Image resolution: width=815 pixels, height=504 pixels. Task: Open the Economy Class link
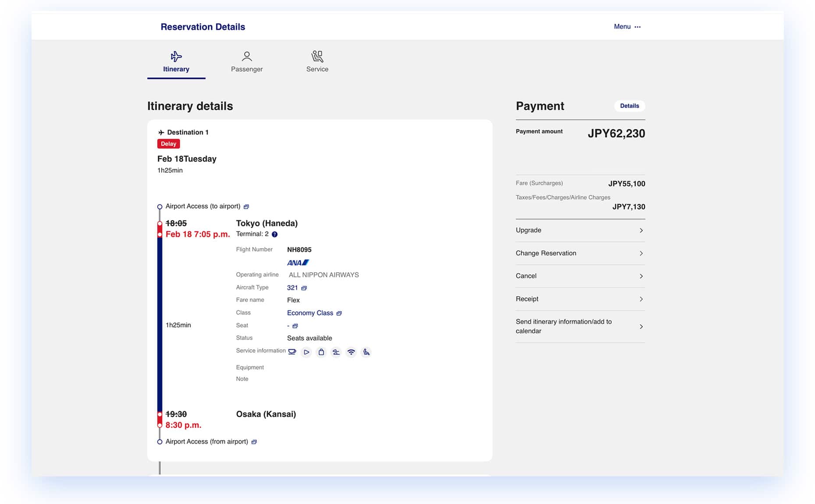(x=310, y=313)
